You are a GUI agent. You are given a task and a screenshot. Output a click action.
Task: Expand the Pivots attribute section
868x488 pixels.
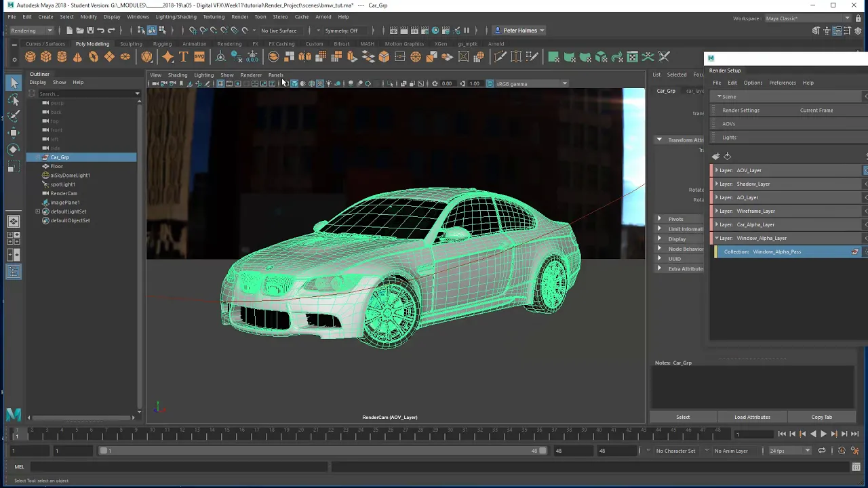(x=659, y=219)
